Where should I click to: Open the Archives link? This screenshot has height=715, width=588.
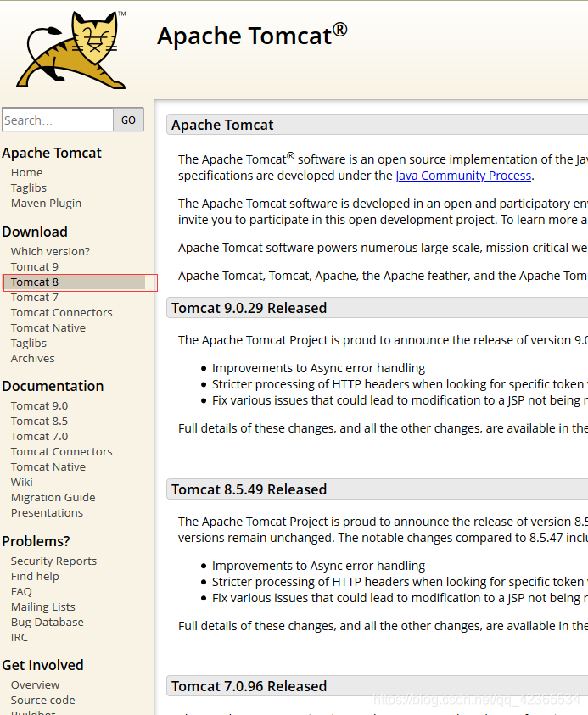point(33,359)
